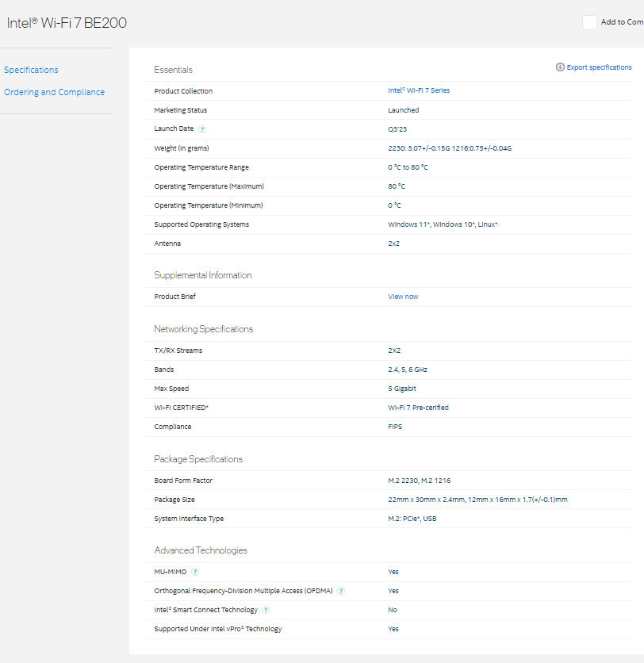Click the Supplemental Information heading
The width and height of the screenshot is (644, 663).
coord(202,275)
